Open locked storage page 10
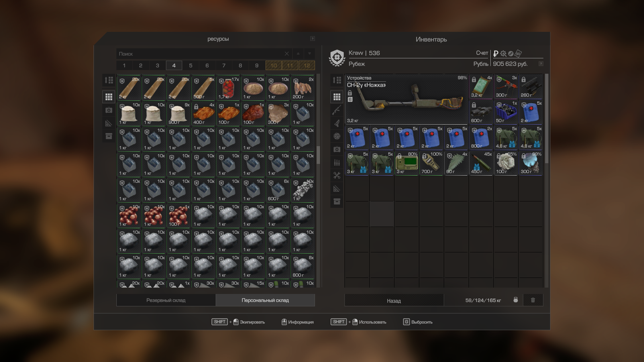This screenshot has height=362, width=644. (274, 65)
